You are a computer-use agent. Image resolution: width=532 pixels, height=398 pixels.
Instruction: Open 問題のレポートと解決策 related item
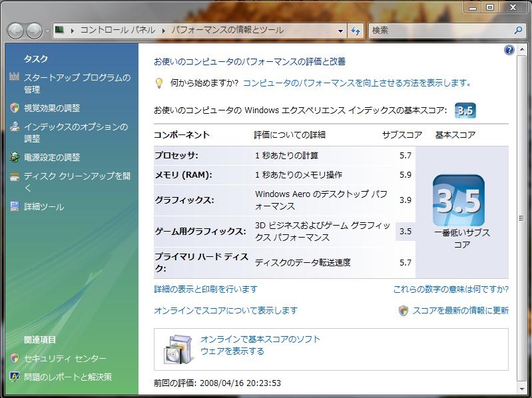[x=68, y=377]
